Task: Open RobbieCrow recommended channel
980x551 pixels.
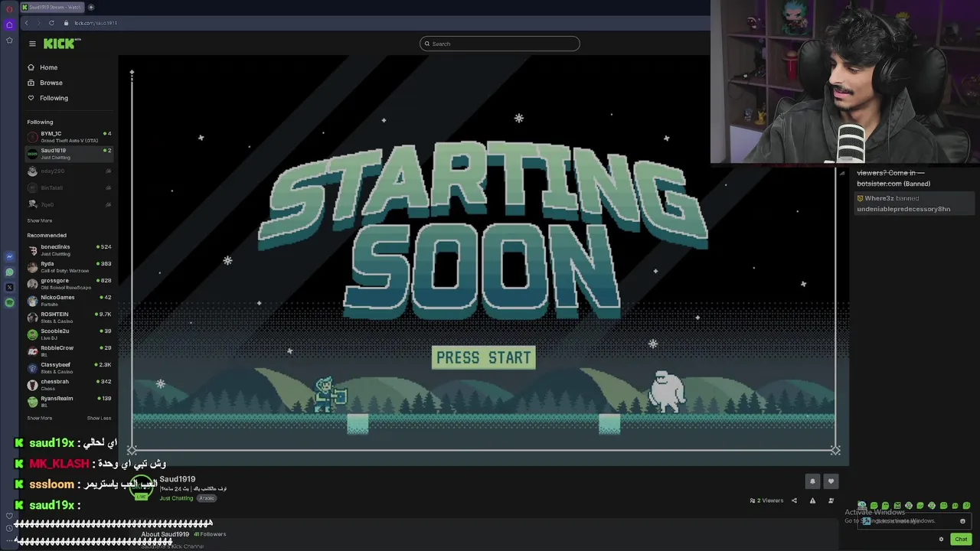Action: pyautogui.click(x=69, y=351)
